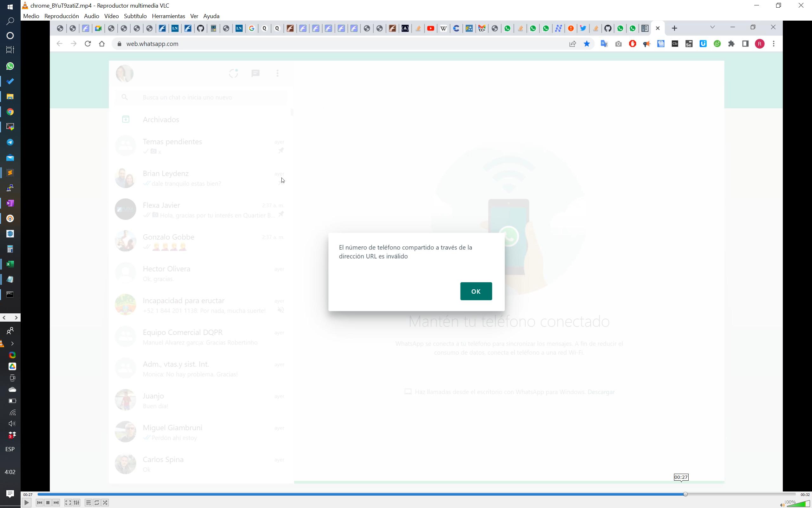
Task: Adjust the VLC volume slider
Action: click(798, 503)
